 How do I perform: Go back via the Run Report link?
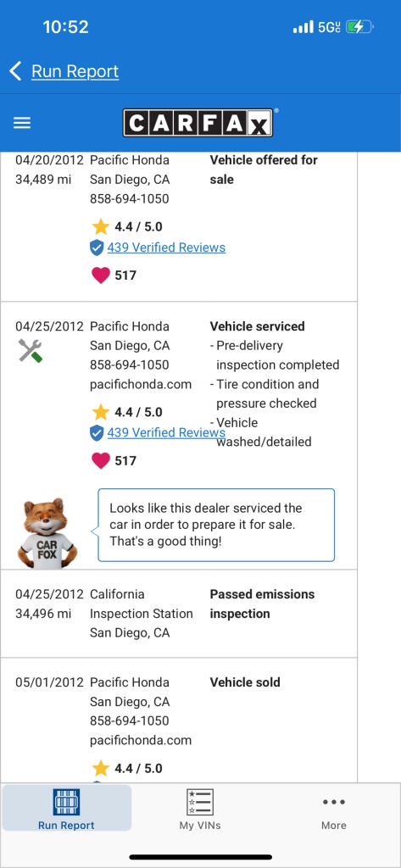coord(75,71)
